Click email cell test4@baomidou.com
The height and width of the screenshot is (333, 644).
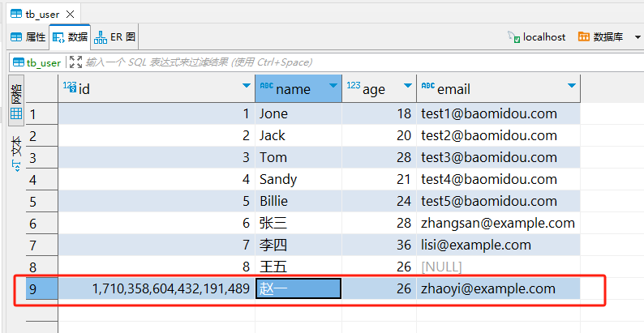(x=499, y=179)
